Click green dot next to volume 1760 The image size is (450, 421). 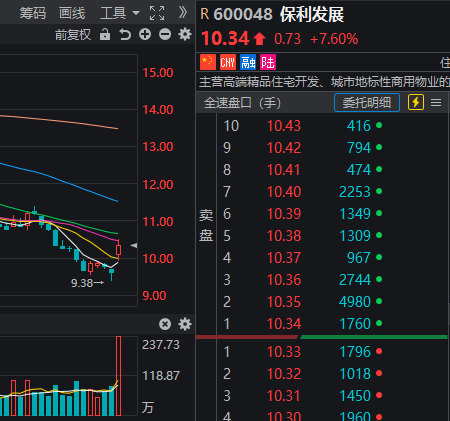379,323
